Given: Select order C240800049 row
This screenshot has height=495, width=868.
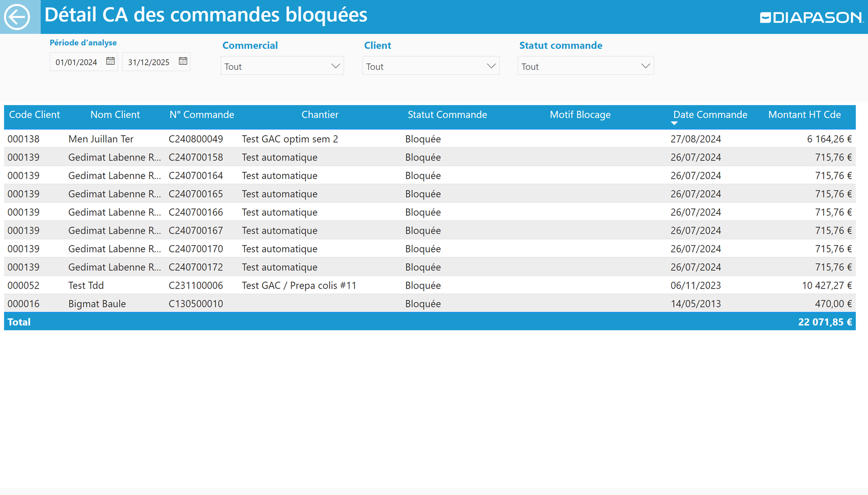Looking at the screenshot, I should click(196, 139).
